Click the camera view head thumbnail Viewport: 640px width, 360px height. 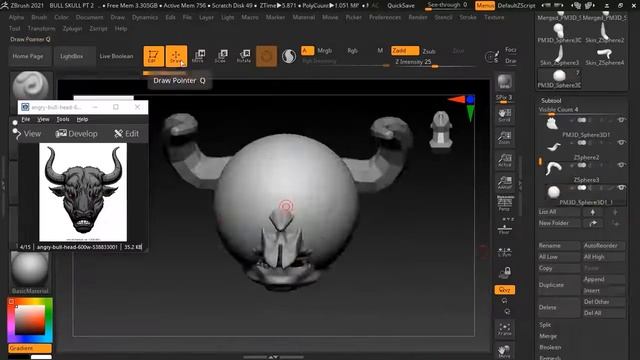pos(440,129)
